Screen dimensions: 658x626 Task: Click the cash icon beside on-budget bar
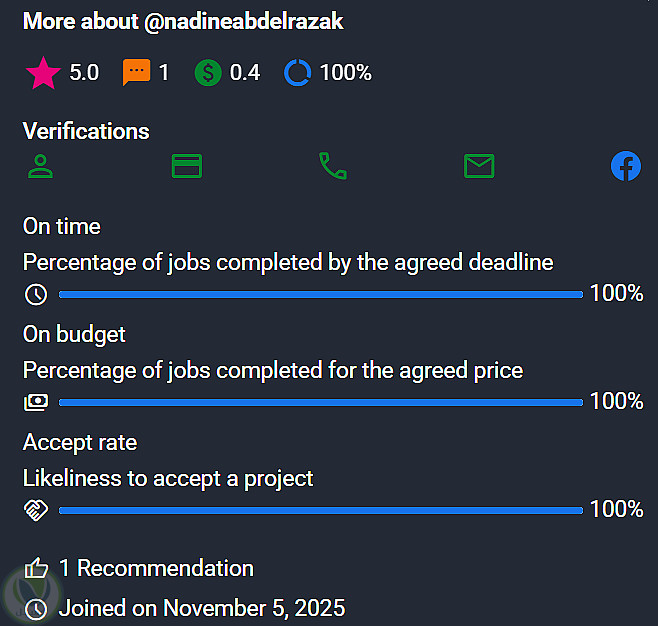pyautogui.click(x=36, y=402)
